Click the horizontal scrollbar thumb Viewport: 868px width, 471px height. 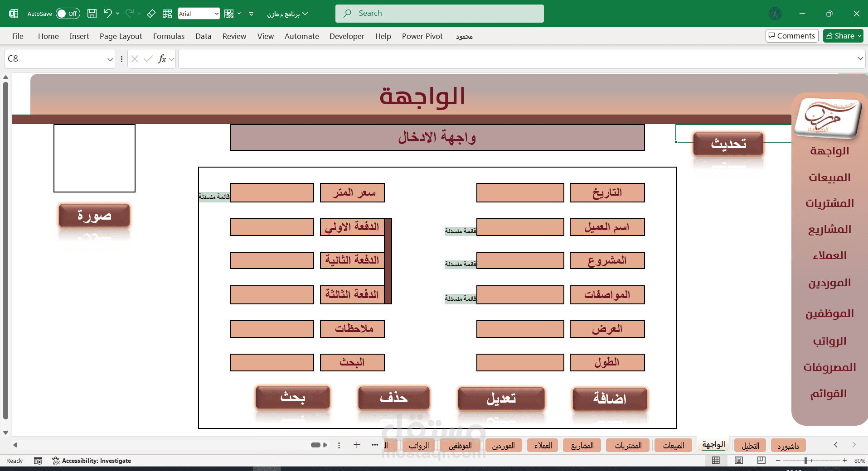pyautogui.click(x=315, y=445)
